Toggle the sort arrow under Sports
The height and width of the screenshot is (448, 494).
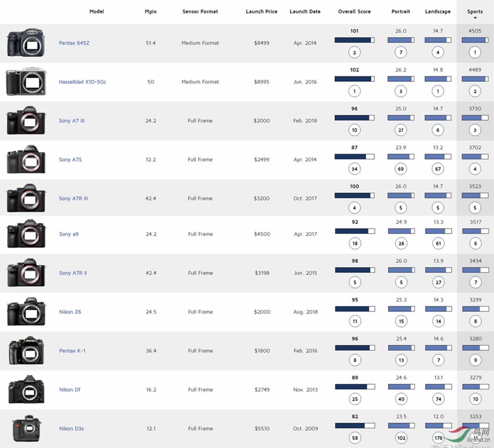pos(475,18)
